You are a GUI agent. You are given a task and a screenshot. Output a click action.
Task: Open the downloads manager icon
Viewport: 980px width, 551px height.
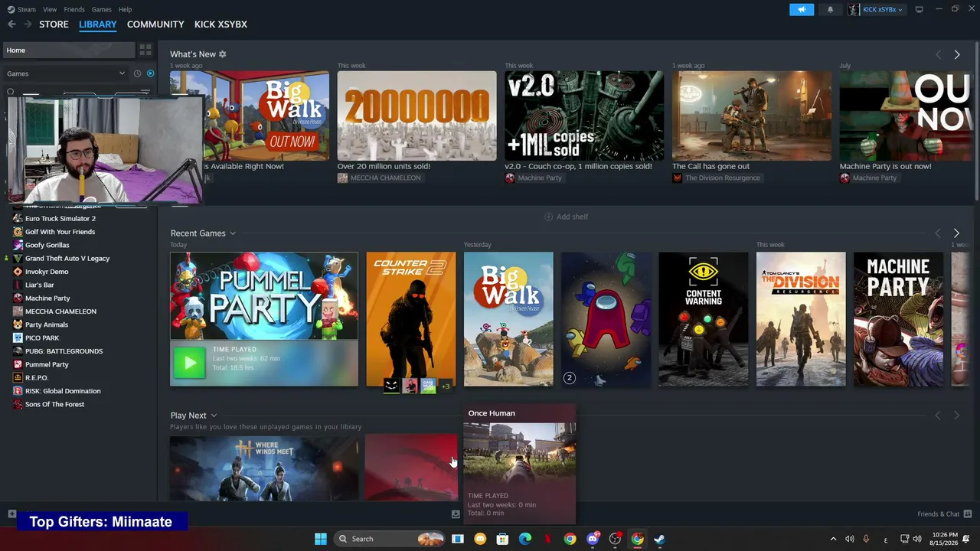pos(456,514)
